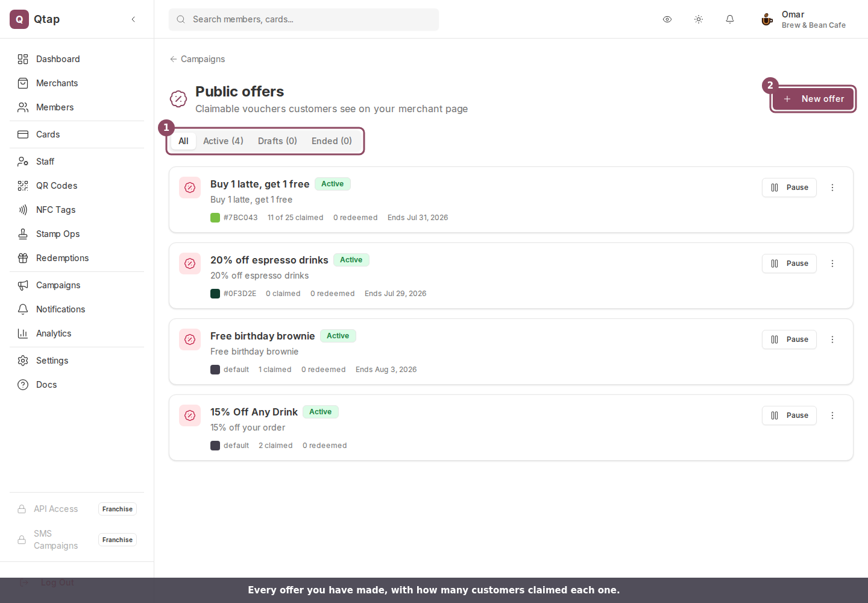The width and height of the screenshot is (868, 603).
Task: Switch to the Drafts (0) tab
Action: click(x=277, y=141)
